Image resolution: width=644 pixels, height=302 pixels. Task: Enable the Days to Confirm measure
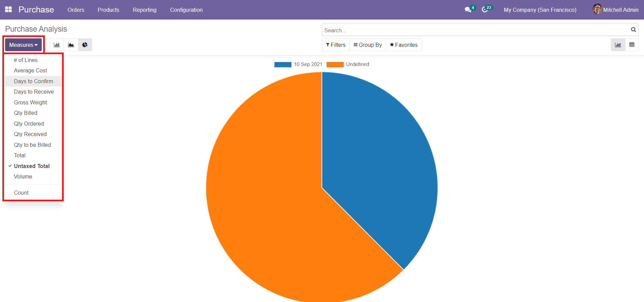[33, 81]
